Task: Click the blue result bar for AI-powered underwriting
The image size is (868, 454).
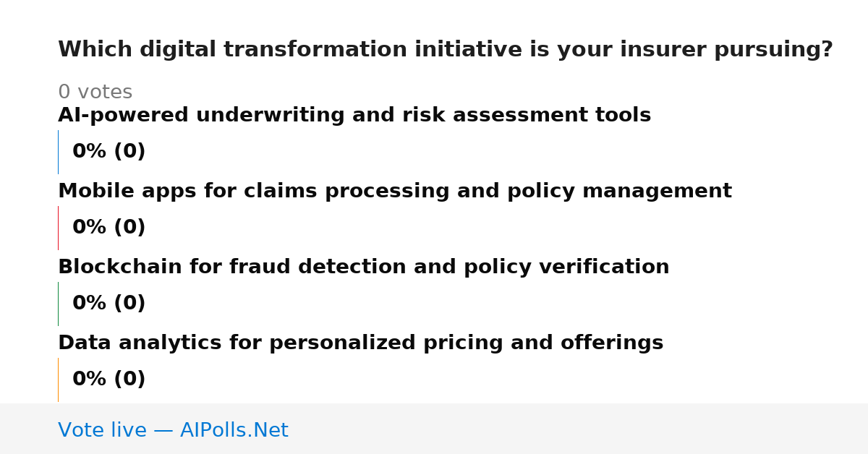Action: (x=58, y=152)
